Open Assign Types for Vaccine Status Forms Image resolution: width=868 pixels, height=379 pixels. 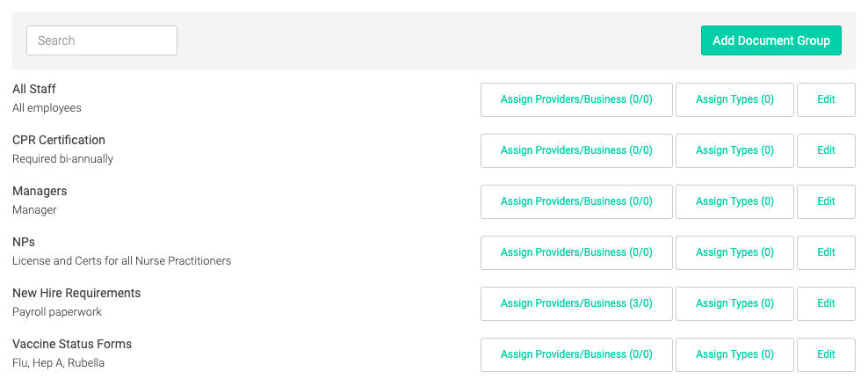click(x=734, y=354)
